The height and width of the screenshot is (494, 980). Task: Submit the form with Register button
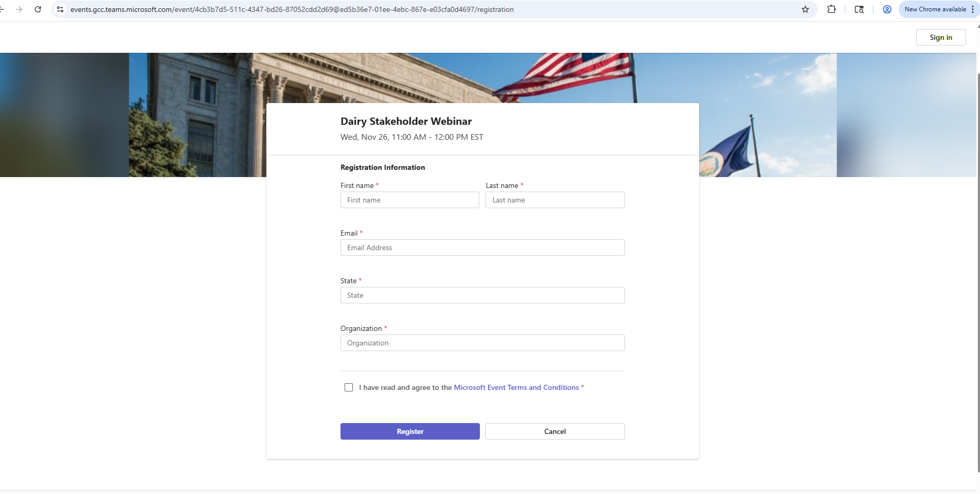tap(410, 431)
